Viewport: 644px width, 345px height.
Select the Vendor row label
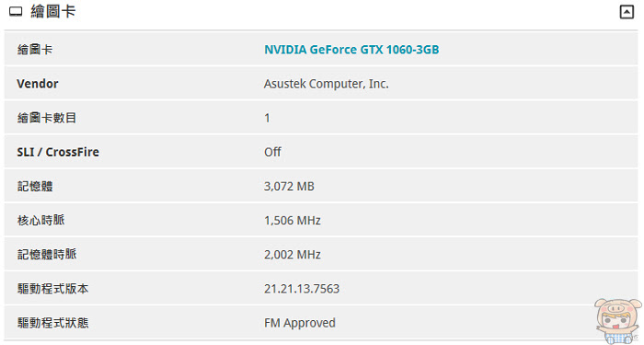pos(38,84)
